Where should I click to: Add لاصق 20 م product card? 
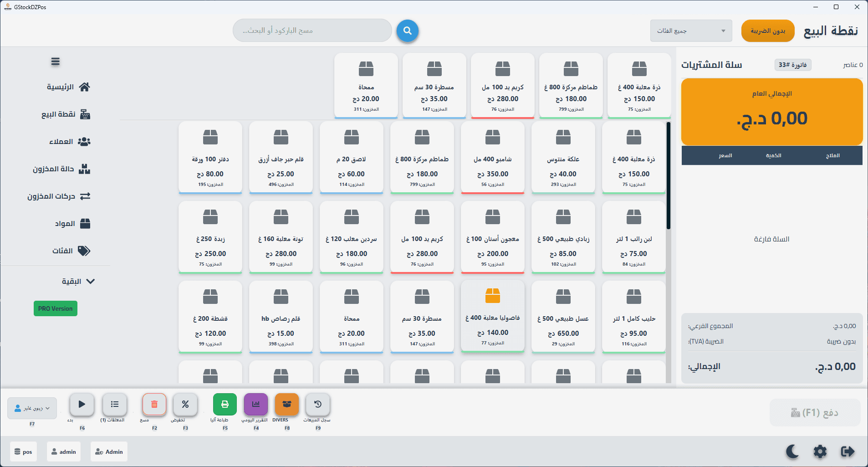pos(352,158)
